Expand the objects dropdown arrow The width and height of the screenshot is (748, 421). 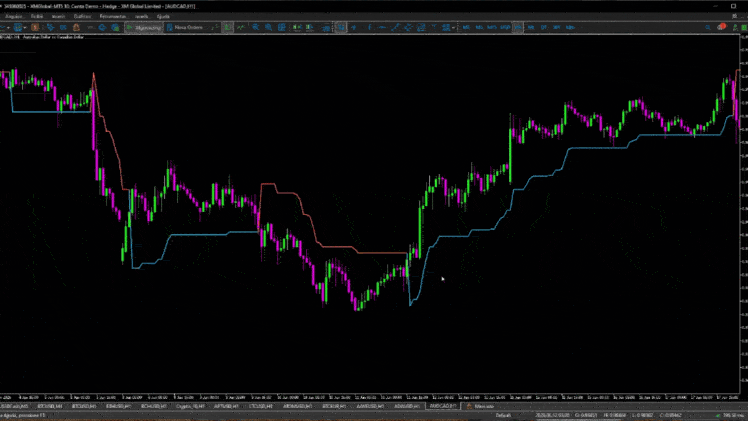tap(453, 27)
